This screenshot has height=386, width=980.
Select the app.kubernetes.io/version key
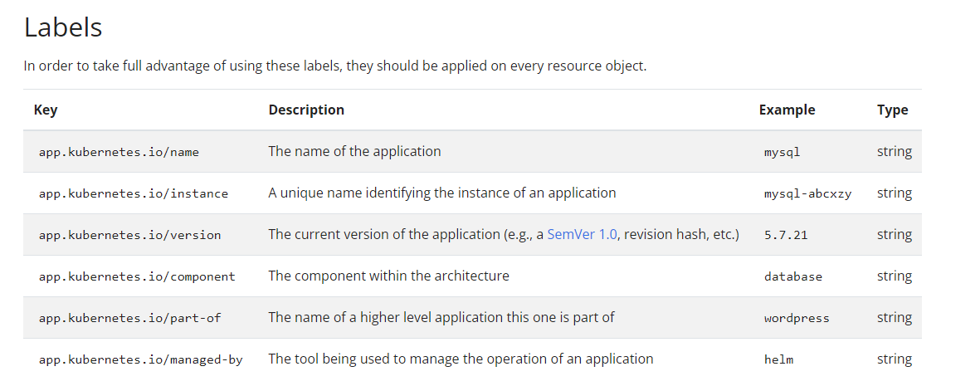pyautogui.click(x=130, y=235)
